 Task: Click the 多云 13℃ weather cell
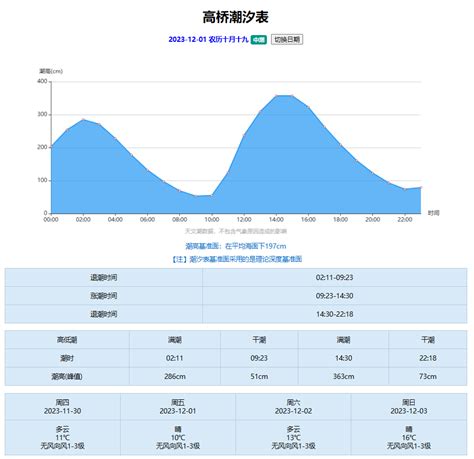(x=293, y=437)
